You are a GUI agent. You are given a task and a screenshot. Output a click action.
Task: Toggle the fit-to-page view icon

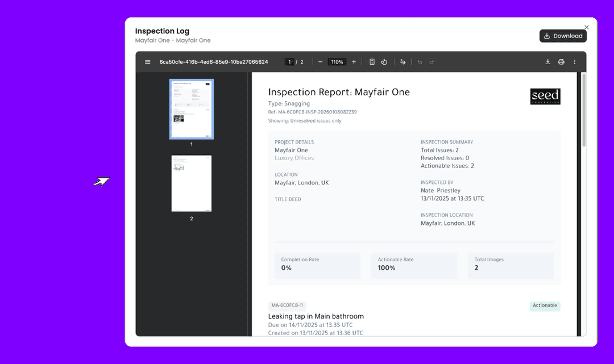372,62
